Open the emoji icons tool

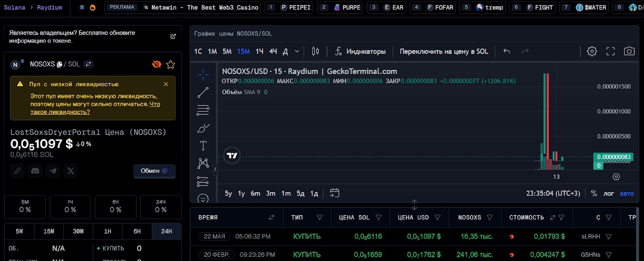[203, 198]
